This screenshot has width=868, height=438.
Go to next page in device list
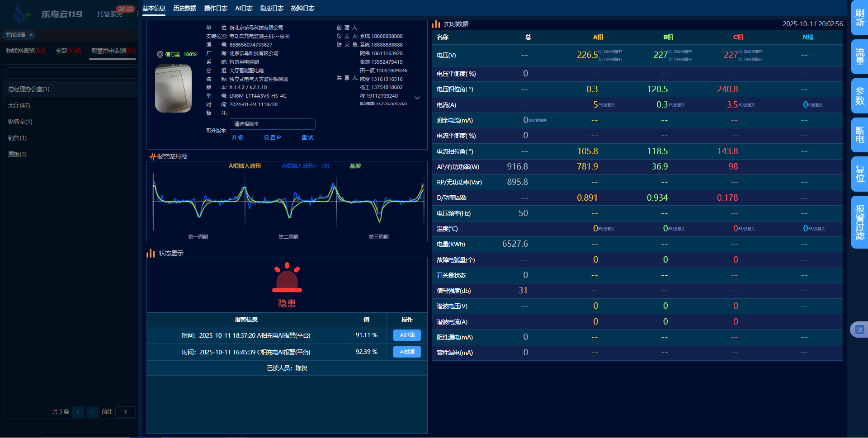[x=93, y=412]
